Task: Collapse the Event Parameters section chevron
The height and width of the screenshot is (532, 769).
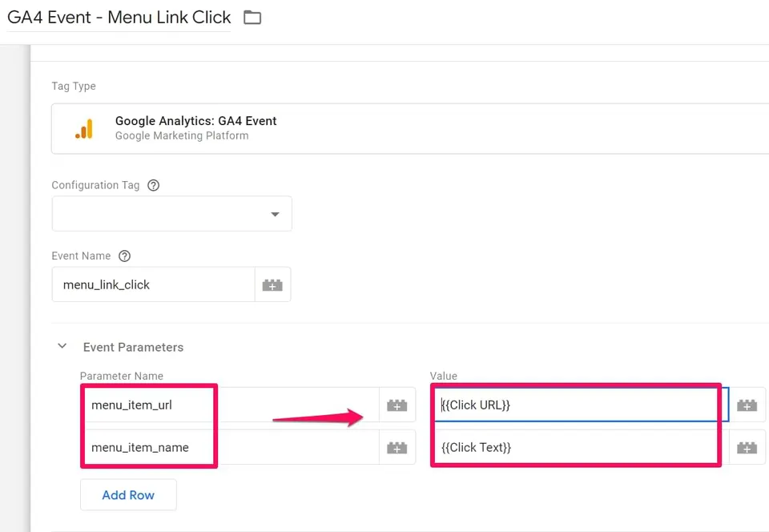Action: click(62, 346)
